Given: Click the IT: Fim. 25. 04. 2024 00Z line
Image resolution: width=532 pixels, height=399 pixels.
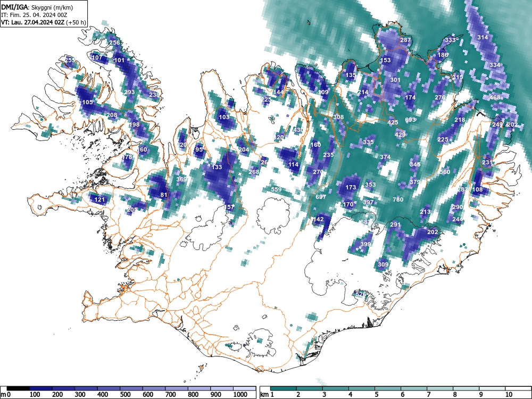Looking at the screenshot, I should [x=33, y=15].
